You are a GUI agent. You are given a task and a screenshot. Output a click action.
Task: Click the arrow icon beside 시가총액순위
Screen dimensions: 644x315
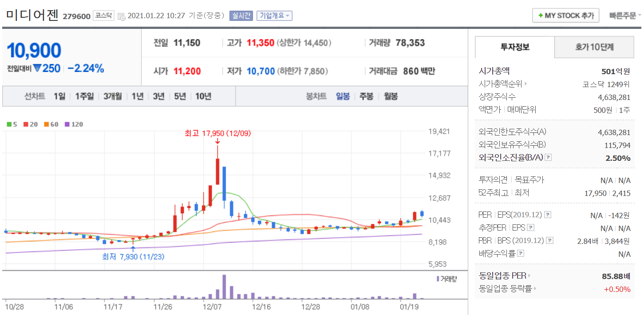(526, 84)
